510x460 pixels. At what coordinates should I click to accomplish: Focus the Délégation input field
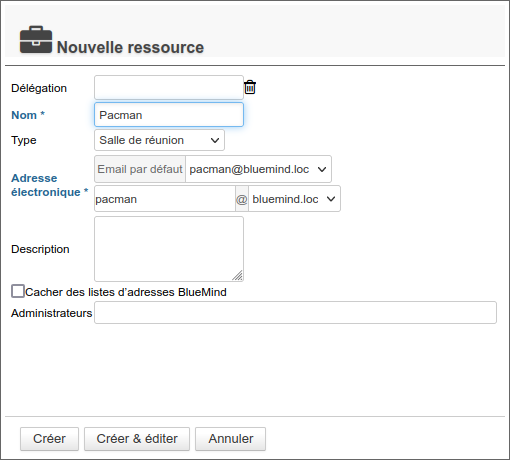point(169,88)
